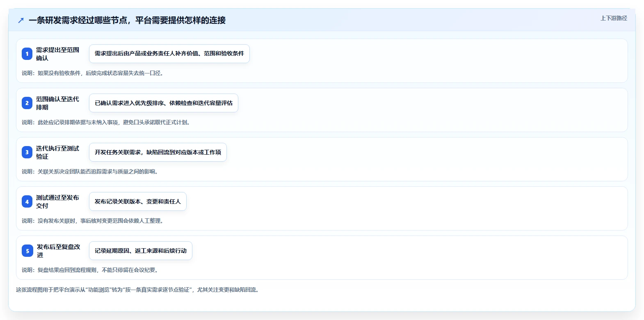Click step number 4 badge

pyautogui.click(x=27, y=201)
